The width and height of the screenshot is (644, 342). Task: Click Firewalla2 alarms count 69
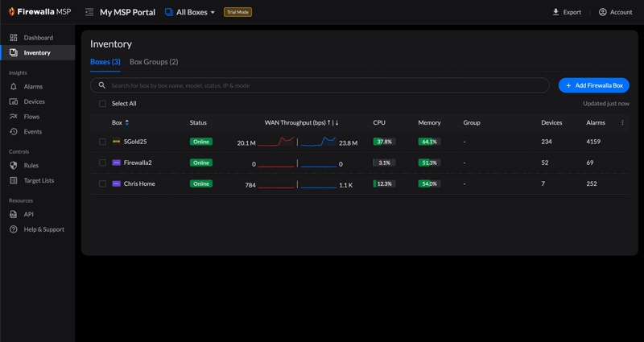pos(590,163)
